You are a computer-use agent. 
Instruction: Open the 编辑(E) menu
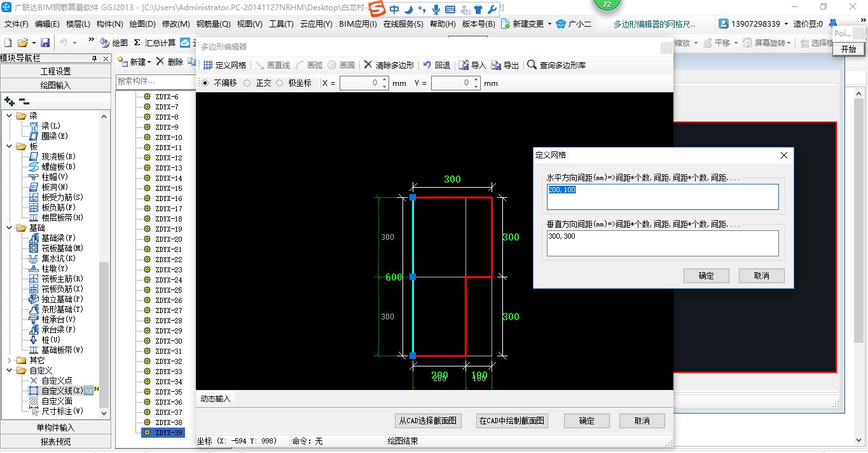(47, 24)
